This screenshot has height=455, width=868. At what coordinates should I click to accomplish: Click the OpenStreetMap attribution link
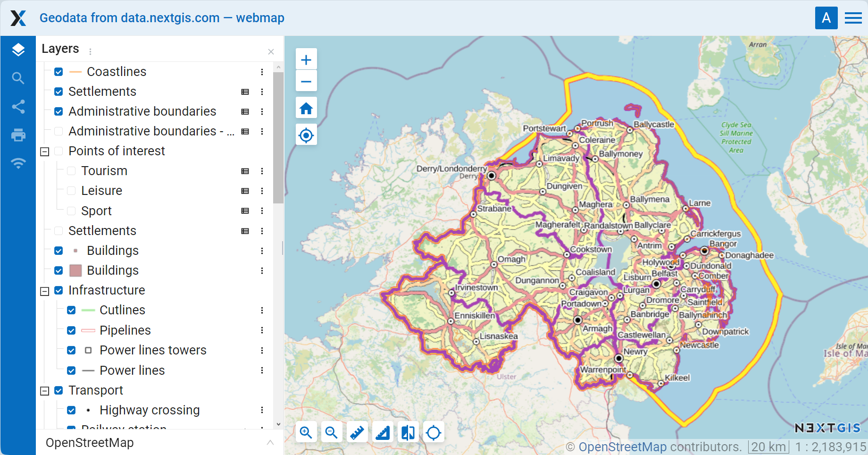tap(622, 447)
